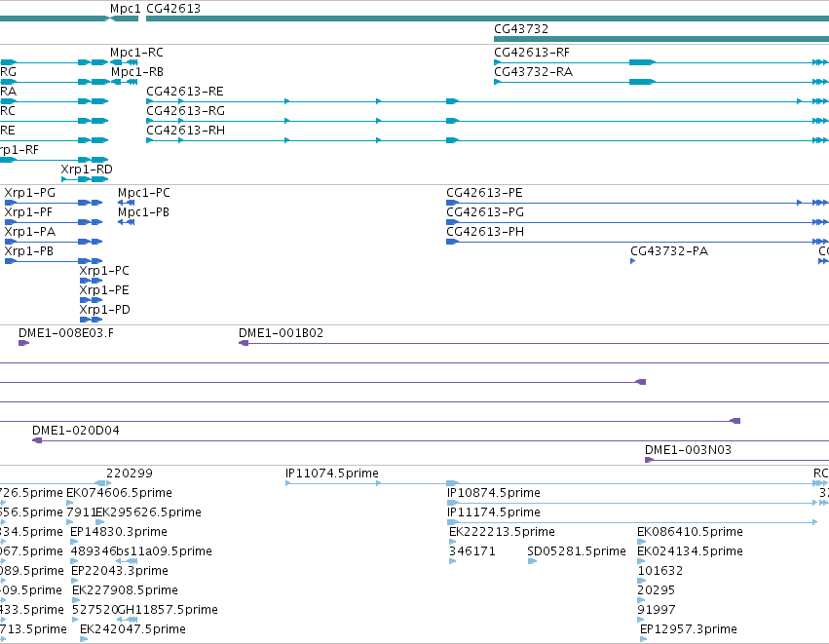Click the SD05281.5prime EST arrow
This screenshot has height=644, width=829.
pyautogui.click(x=532, y=561)
